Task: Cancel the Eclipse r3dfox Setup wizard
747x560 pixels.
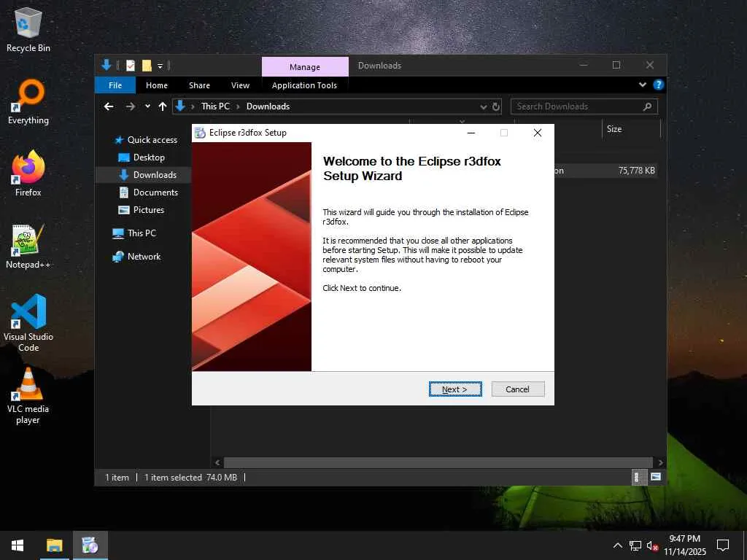Action: coord(517,389)
